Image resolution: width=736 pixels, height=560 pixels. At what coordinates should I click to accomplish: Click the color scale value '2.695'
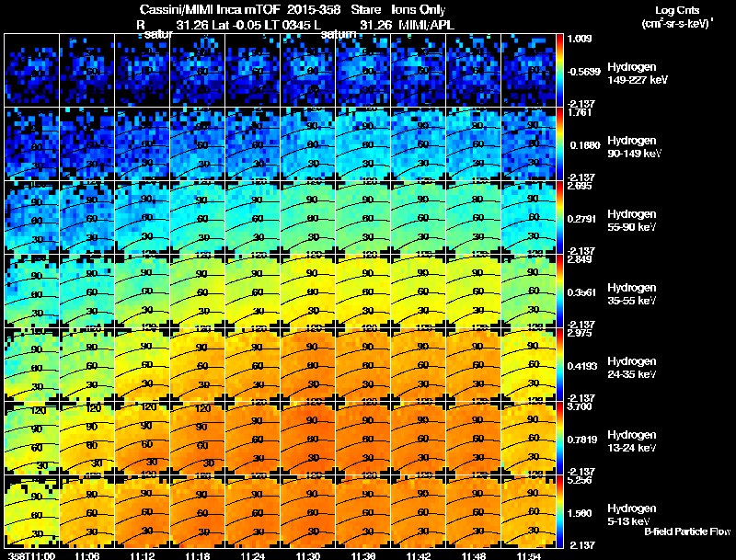[x=580, y=186]
